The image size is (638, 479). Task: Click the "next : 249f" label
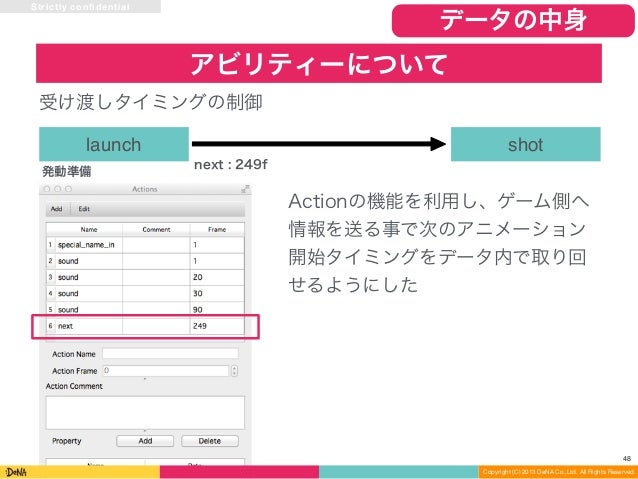(231, 164)
